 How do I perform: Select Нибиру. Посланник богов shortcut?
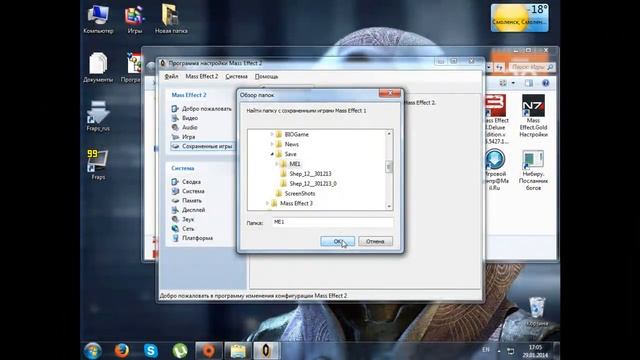pyautogui.click(x=533, y=170)
